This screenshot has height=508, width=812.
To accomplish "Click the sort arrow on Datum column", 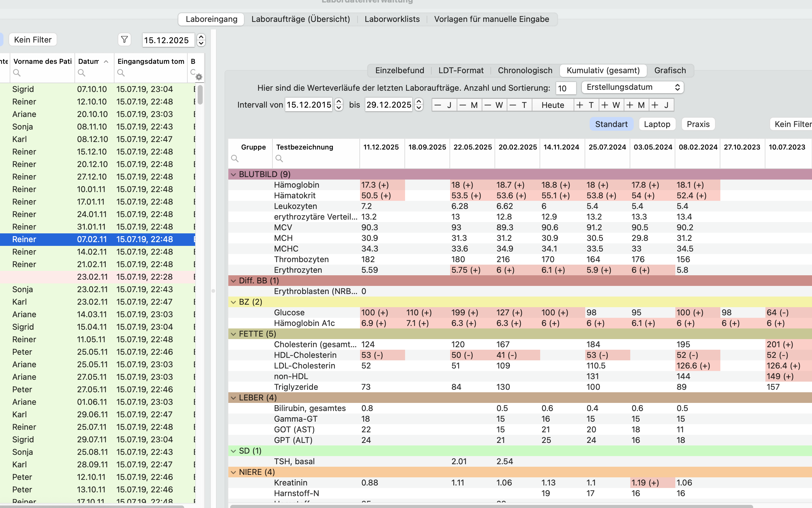I will [106, 62].
